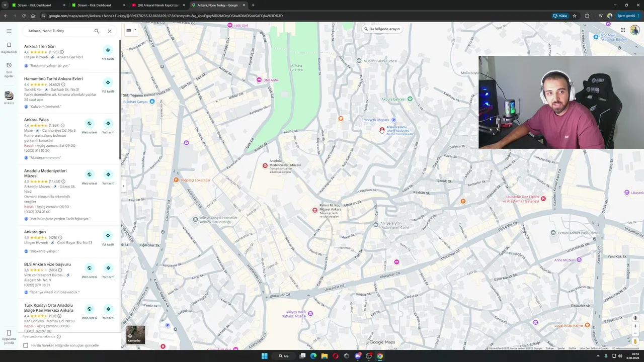Open the Windows Start menu
The image size is (644, 362).
coord(264,356)
